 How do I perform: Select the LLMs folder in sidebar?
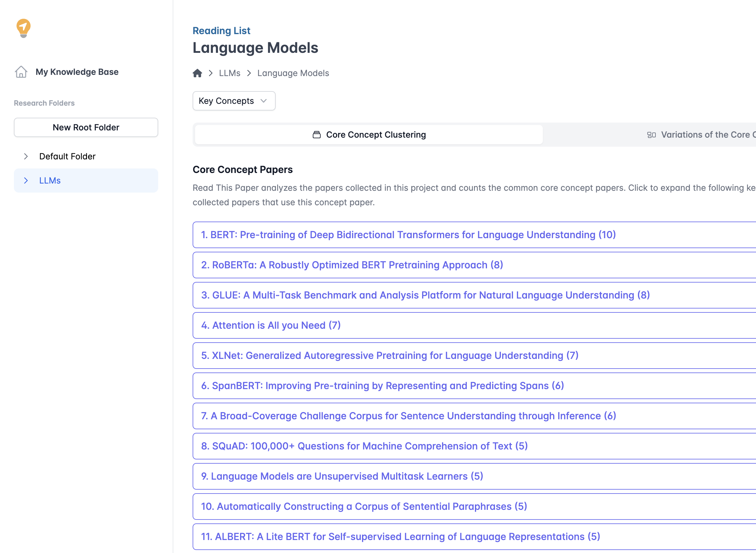(50, 181)
